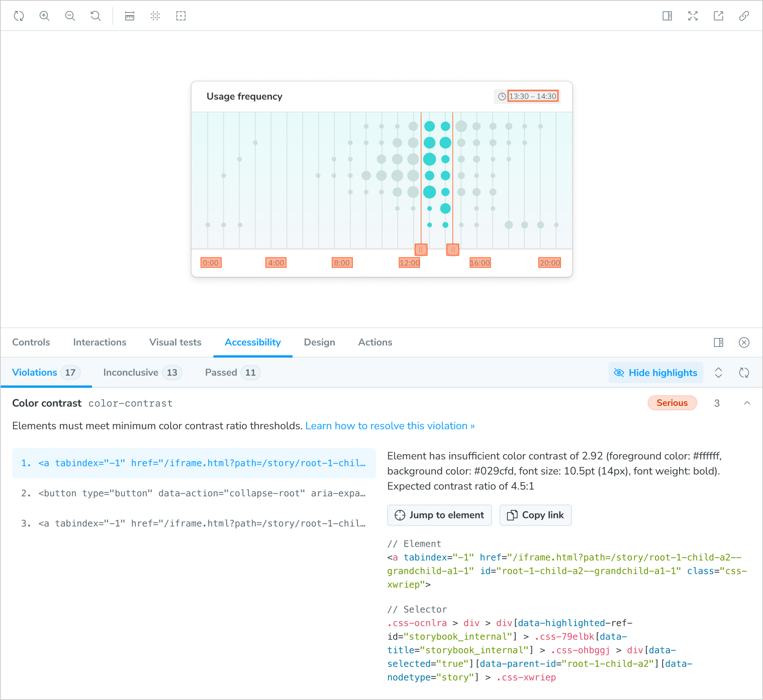Click the Usage frequency chart title
This screenshot has height=700, width=763.
pos(244,96)
